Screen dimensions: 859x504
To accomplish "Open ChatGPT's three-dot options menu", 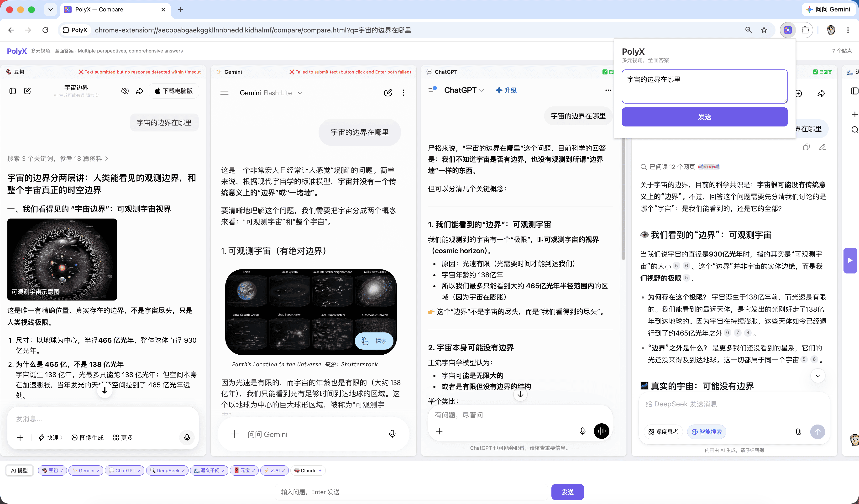I will (608, 90).
